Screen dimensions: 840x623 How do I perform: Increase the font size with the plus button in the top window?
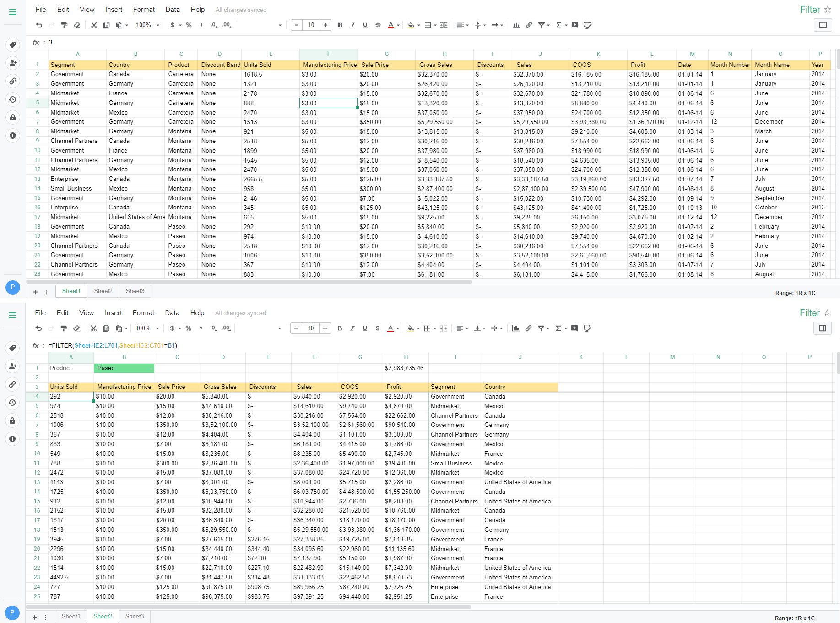pyautogui.click(x=325, y=25)
